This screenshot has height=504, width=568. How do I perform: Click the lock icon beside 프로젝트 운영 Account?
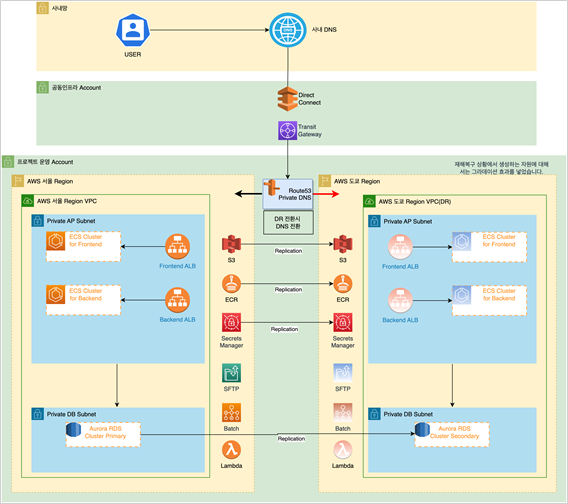tap(8, 162)
